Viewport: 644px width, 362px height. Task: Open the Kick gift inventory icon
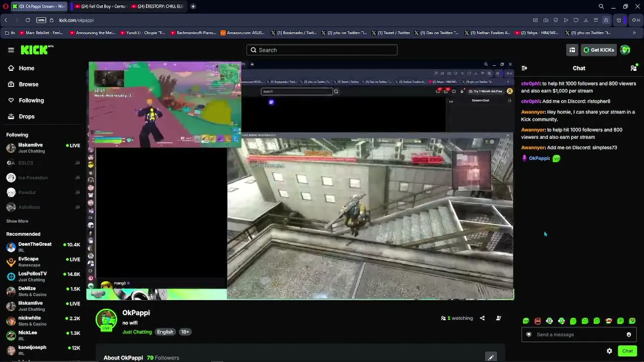tap(572, 50)
